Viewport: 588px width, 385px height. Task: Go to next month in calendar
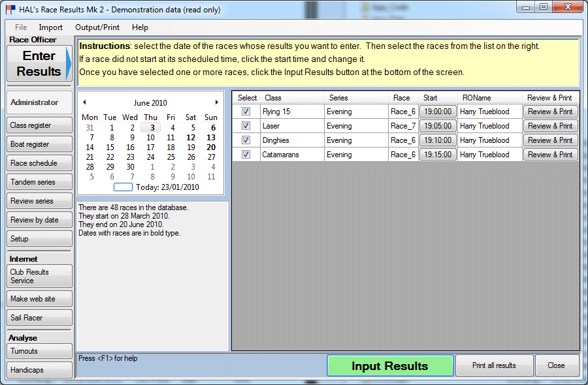216,102
